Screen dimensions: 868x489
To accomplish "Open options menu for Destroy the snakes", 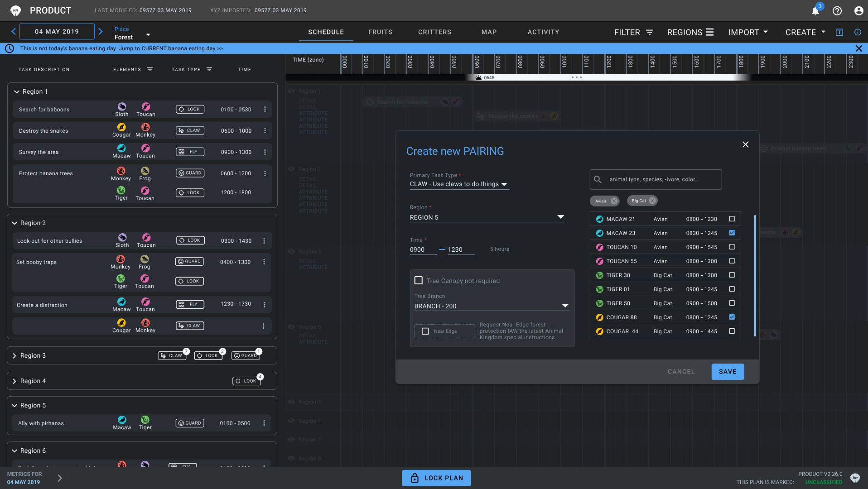I will 265,130.
